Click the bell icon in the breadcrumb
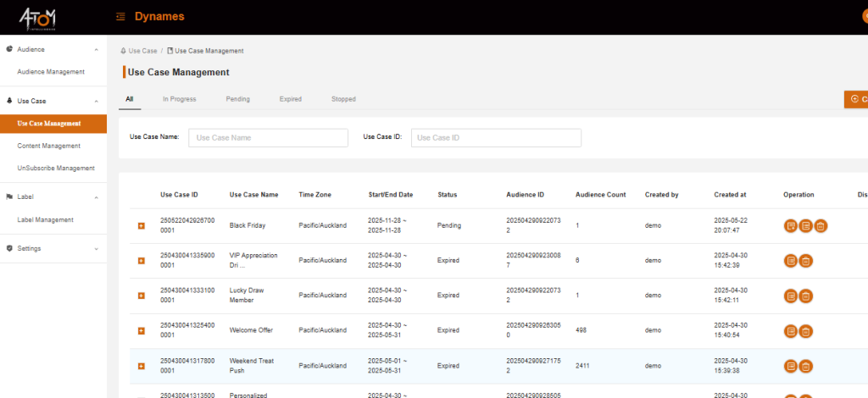 click(123, 51)
